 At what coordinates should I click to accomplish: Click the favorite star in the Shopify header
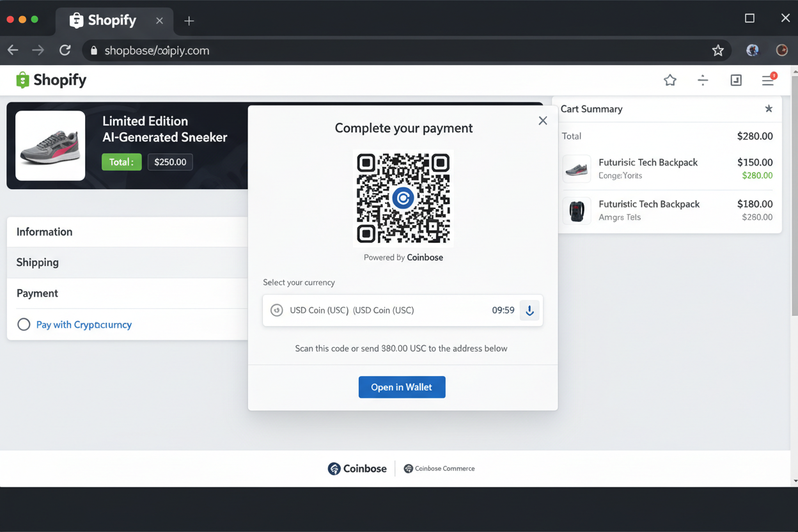pyautogui.click(x=669, y=80)
